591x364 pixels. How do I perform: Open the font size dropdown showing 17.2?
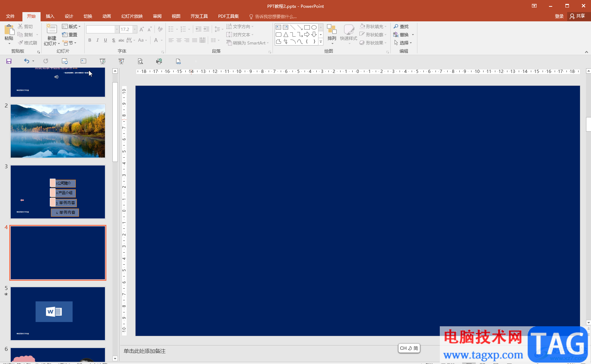pos(135,29)
